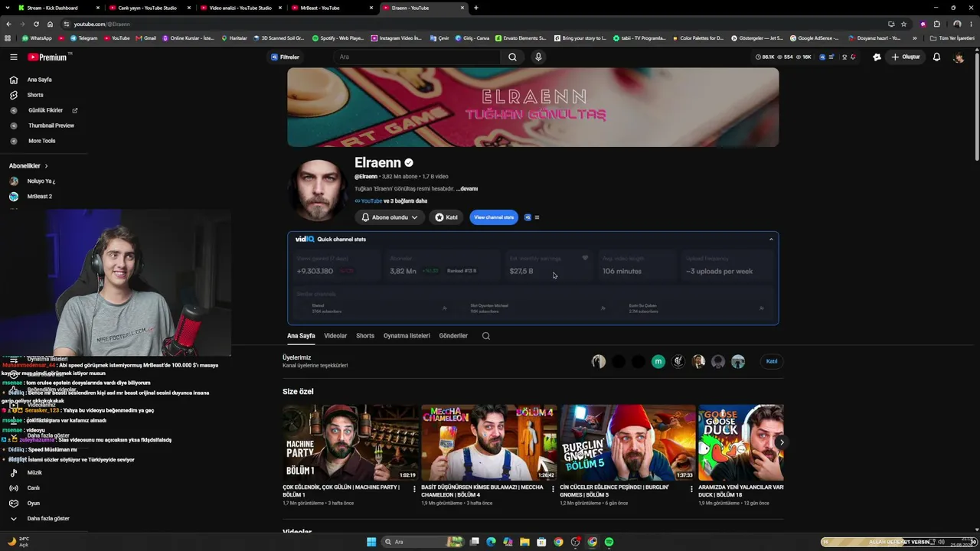Screen dimensions: 980x551
Task: Collapse the vidIQ Quick channel stats panel
Action: pos(771,240)
